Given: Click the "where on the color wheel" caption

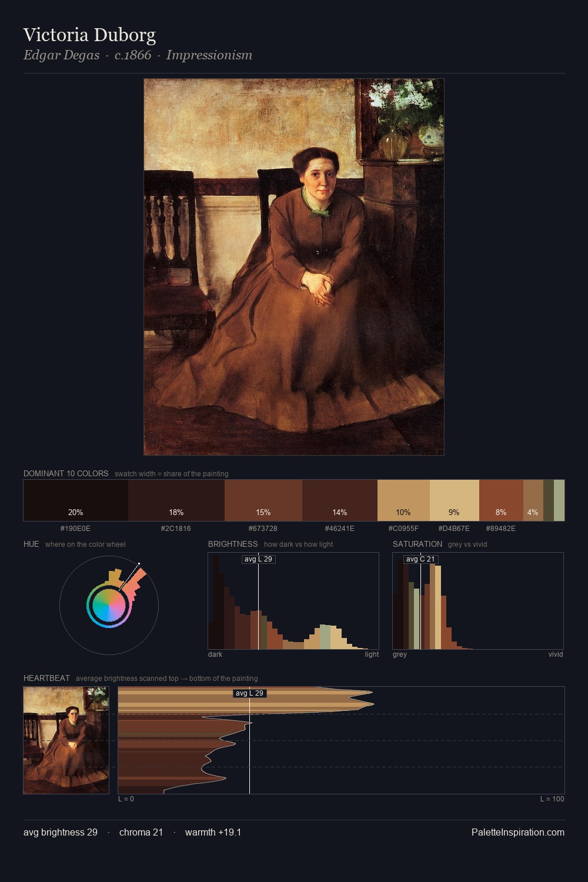Looking at the screenshot, I should pos(85,544).
